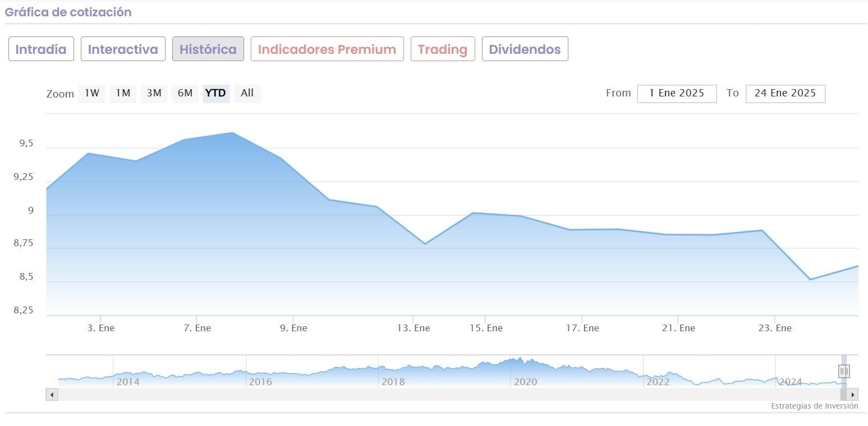The image size is (868, 426).
Task: Show All historical data range
Action: coord(247,94)
